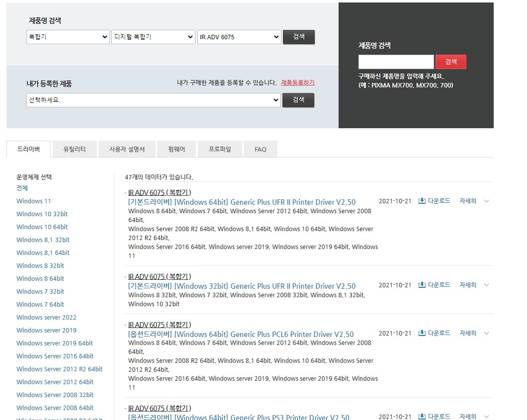Click IR ADV 6075 (복합기) heading above PCL6 driver
Screen dimensions: 527x420
tap(160, 325)
